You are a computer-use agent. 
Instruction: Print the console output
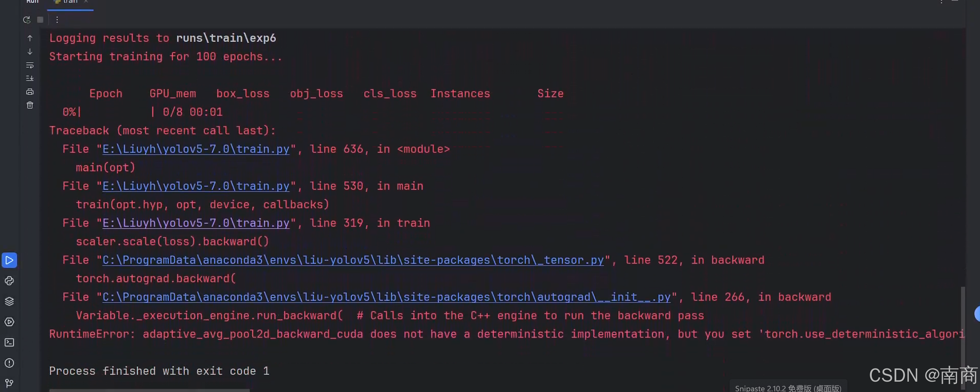tap(30, 91)
